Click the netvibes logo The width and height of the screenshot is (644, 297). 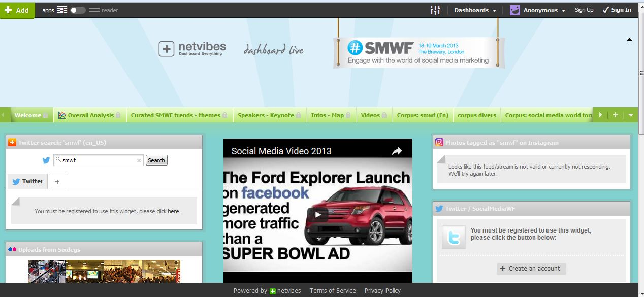point(192,49)
